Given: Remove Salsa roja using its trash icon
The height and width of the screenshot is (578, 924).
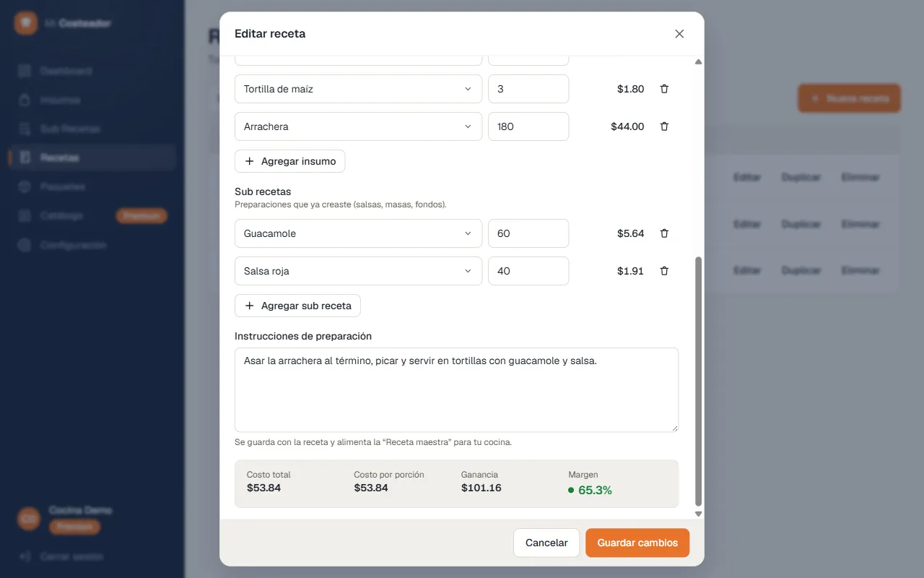Looking at the screenshot, I should 664,271.
